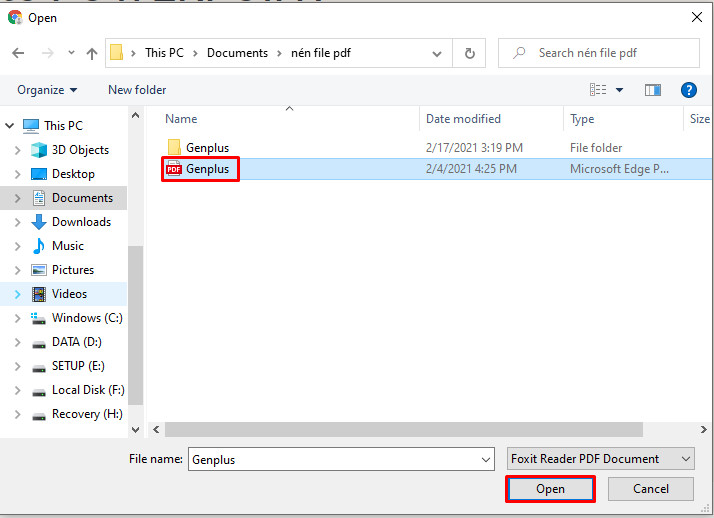Click sidebar scrollbar up arrow
The height and width of the screenshot is (518, 714).
click(135, 115)
